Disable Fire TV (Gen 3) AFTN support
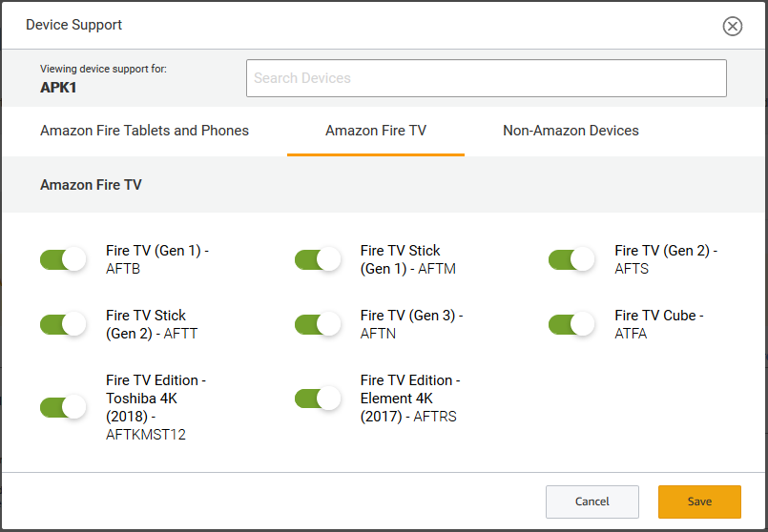Image resolution: width=768 pixels, height=532 pixels. [x=318, y=324]
